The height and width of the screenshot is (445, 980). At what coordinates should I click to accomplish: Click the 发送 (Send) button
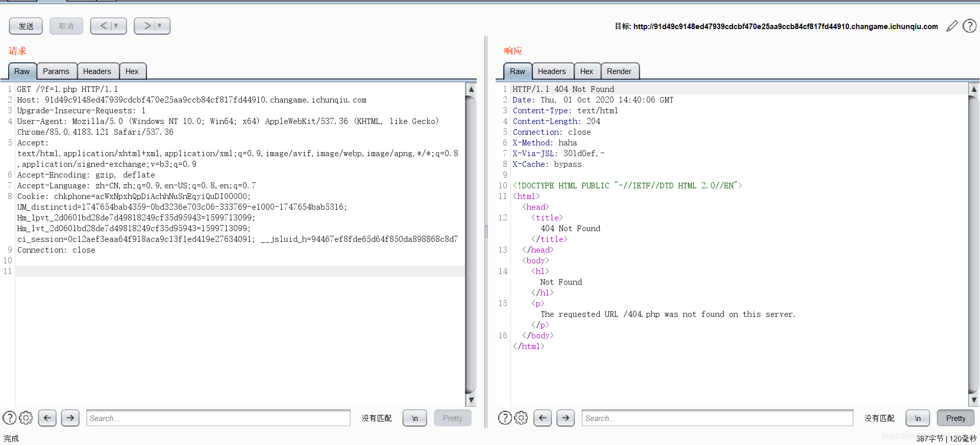coord(26,26)
